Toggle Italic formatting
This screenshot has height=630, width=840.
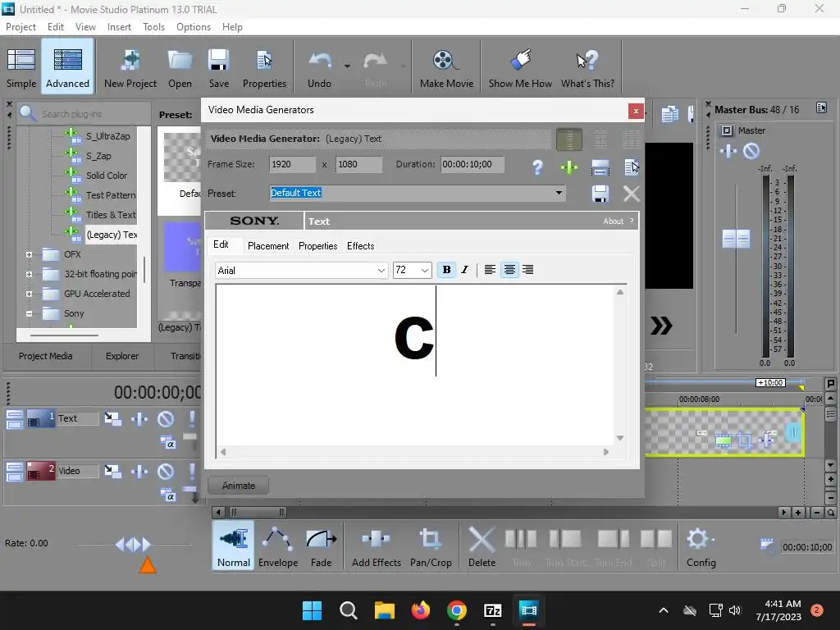(464, 270)
